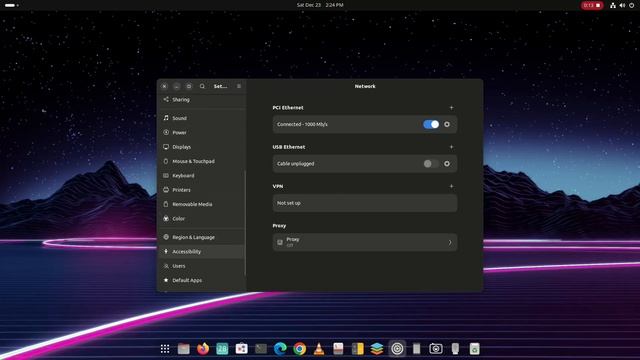Select Displays in the sidebar
Screen dimensions: 640x360
(202, 147)
